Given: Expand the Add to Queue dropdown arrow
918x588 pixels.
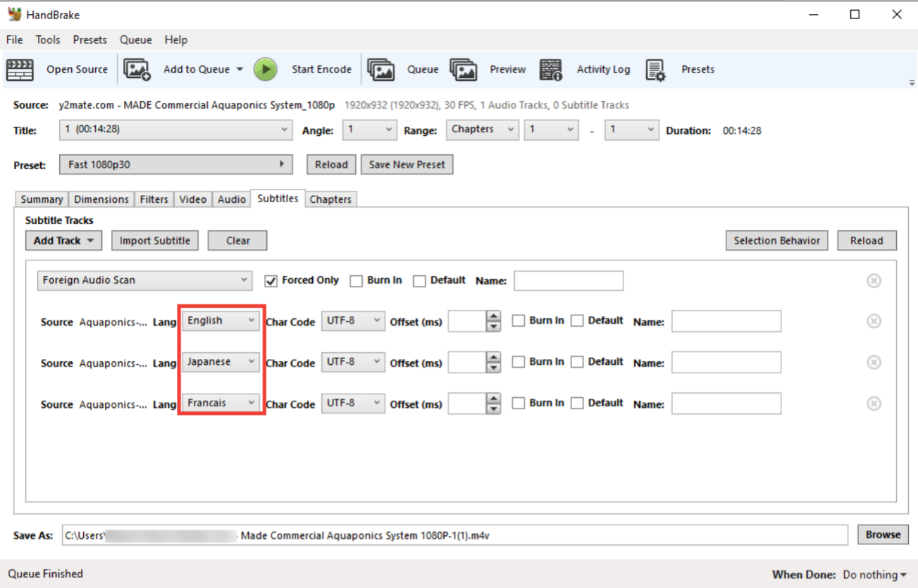Looking at the screenshot, I should 240,70.
